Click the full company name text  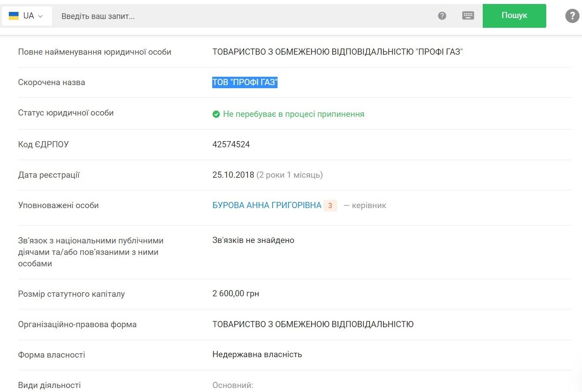click(x=337, y=52)
